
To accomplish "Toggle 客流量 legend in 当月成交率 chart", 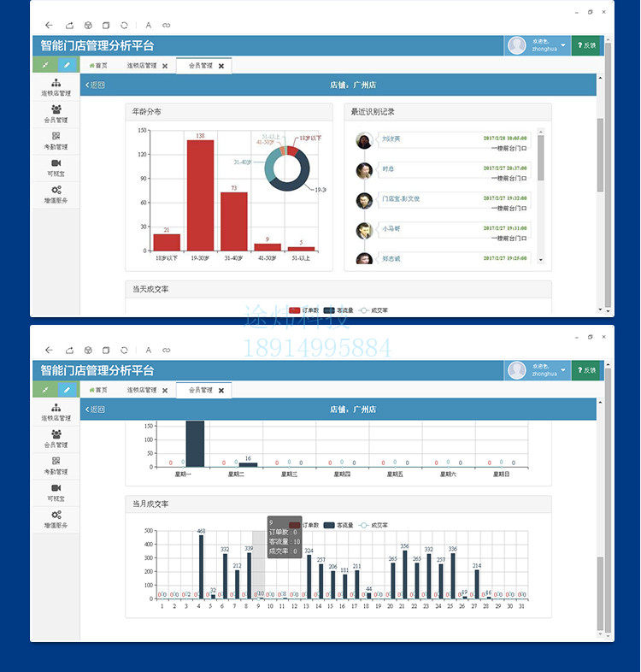I will [338, 525].
